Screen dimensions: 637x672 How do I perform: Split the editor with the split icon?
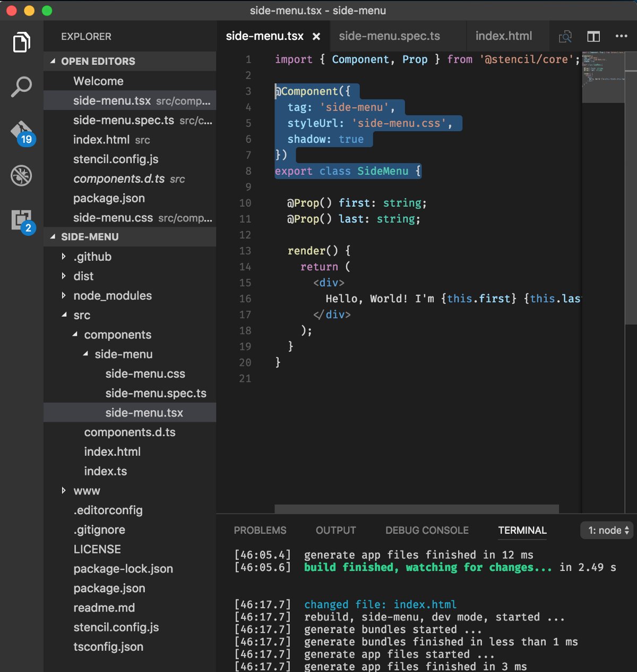click(x=593, y=36)
